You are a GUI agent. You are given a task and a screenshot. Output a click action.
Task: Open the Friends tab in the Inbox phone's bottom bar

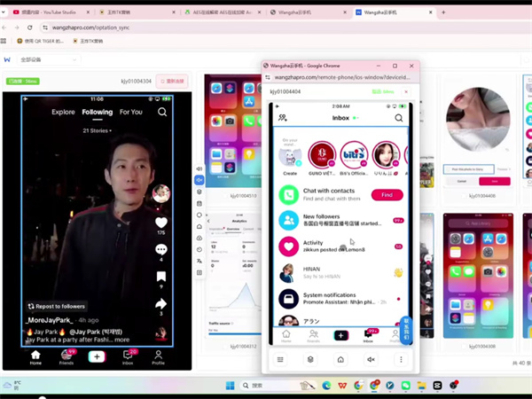click(x=314, y=336)
